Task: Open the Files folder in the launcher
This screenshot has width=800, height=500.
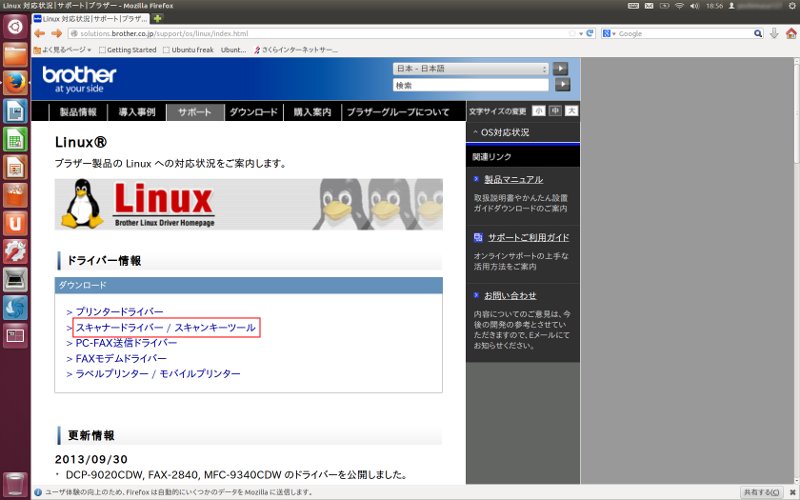Action: point(15,55)
